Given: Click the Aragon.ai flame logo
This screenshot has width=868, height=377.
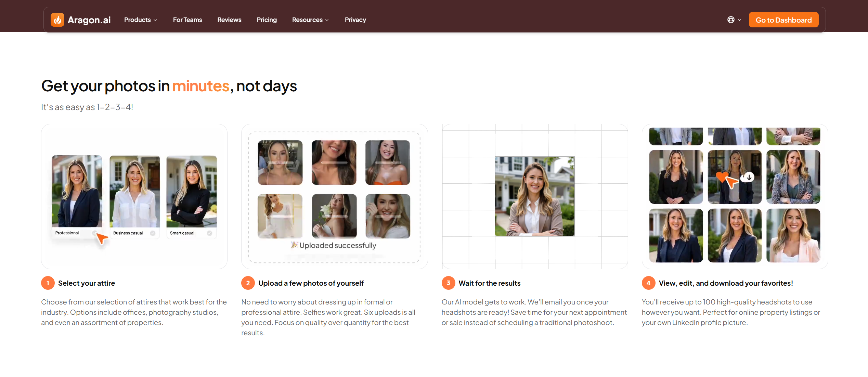Looking at the screenshot, I should 57,19.
